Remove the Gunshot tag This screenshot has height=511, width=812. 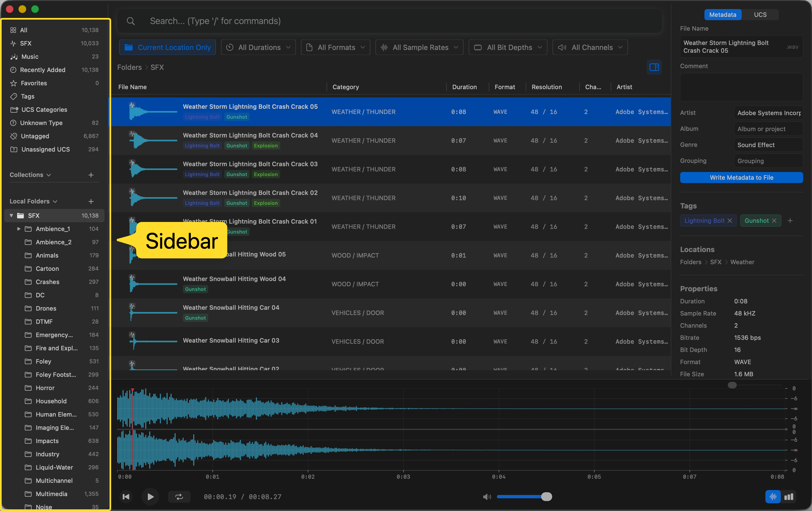(774, 221)
